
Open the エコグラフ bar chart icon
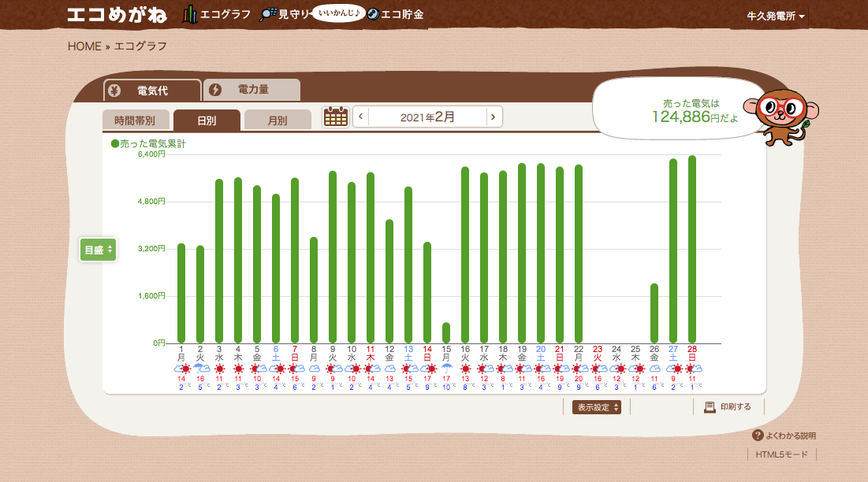189,14
